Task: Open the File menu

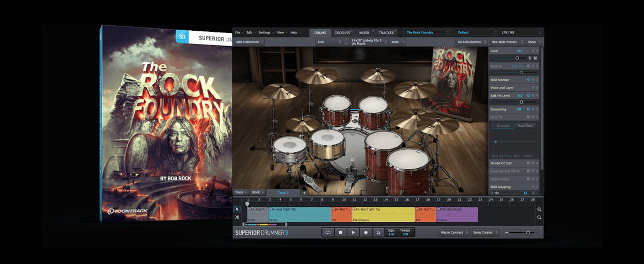Action: (239, 32)
